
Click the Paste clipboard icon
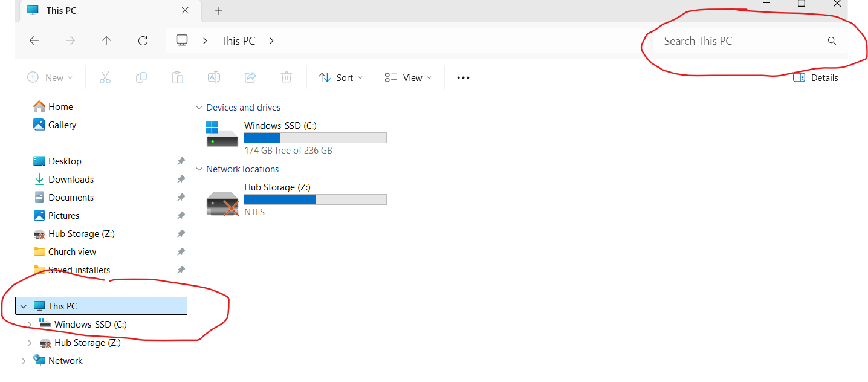tap(178, 77)
